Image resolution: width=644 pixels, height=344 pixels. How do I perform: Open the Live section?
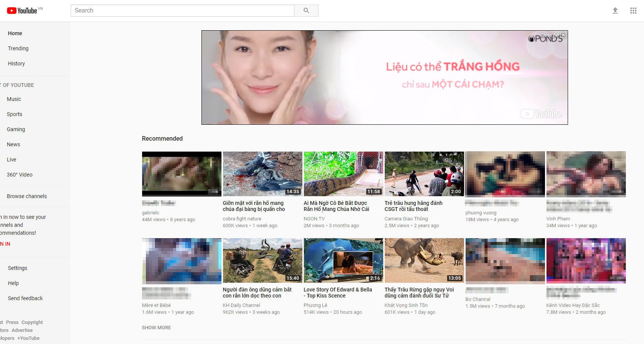tap(11, 160)
